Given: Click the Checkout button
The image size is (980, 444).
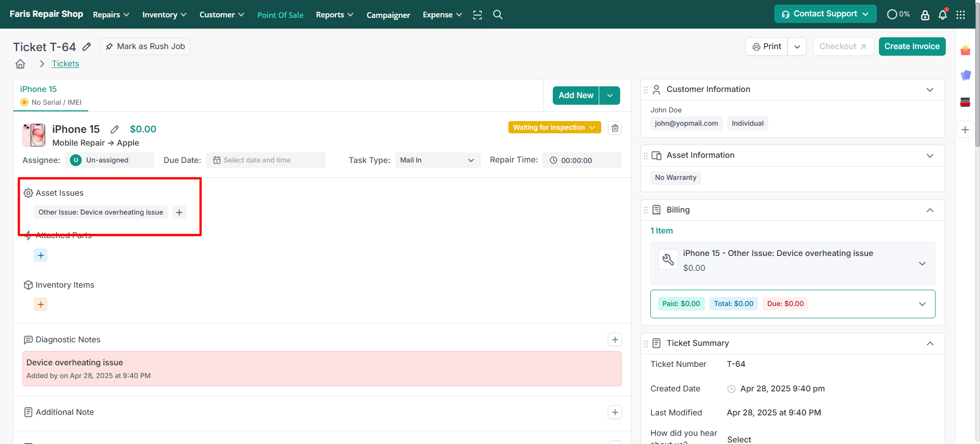Looking at the screenshot, I should click(843, 46).
